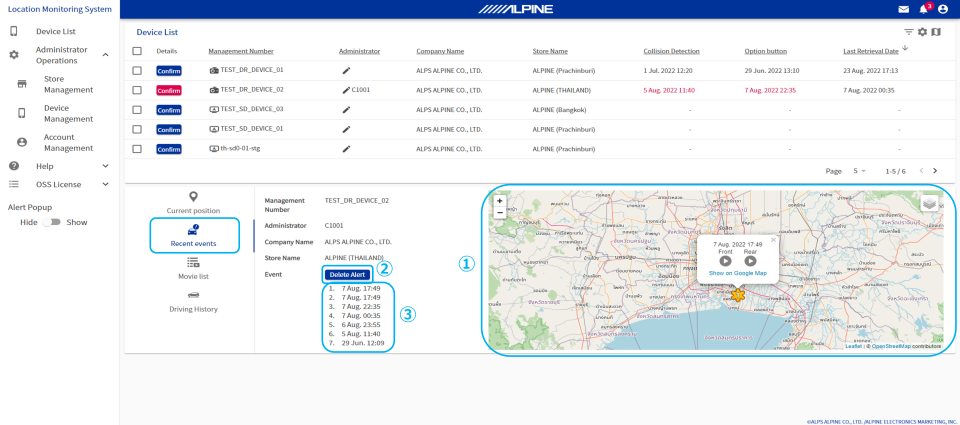Open Account Management in sidebar
The image size is (960, 425).
(x=68, y=142)
